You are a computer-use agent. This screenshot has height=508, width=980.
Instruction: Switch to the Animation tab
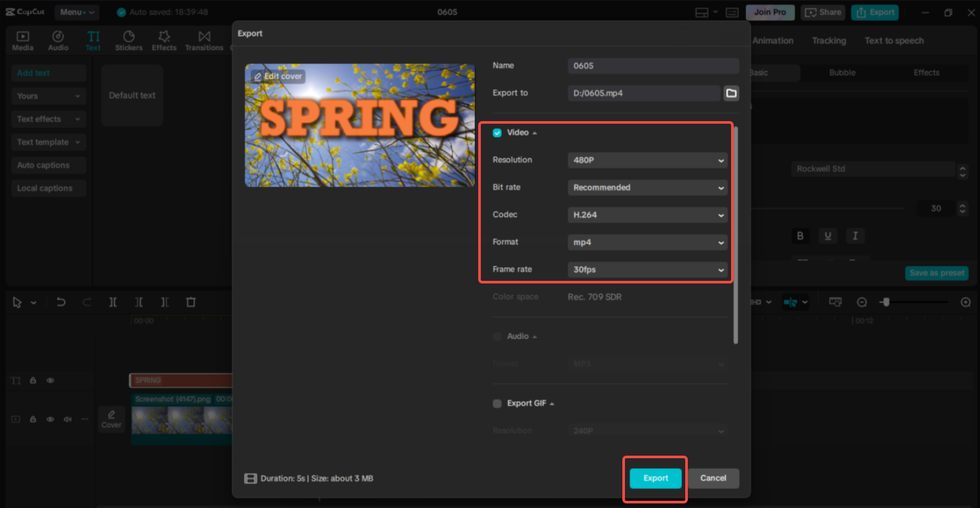(773, 41)
